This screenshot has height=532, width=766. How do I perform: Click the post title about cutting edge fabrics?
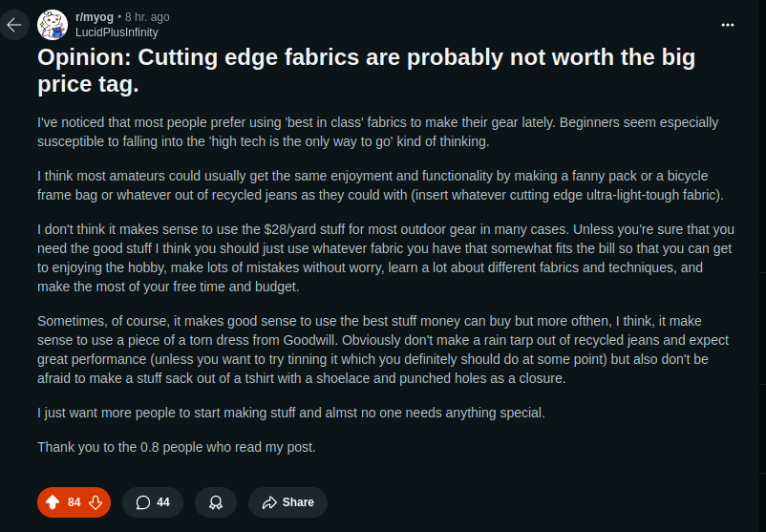pos(366,71)
